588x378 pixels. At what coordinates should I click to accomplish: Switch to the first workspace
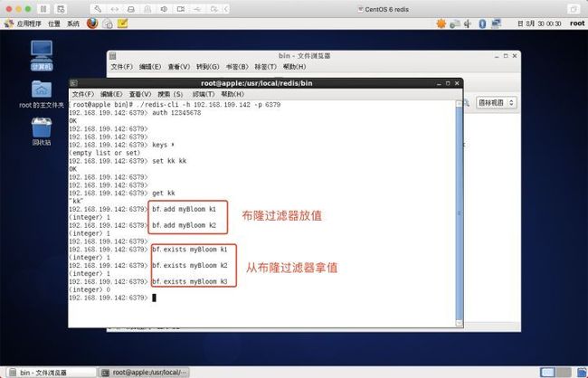click(547, 373)
